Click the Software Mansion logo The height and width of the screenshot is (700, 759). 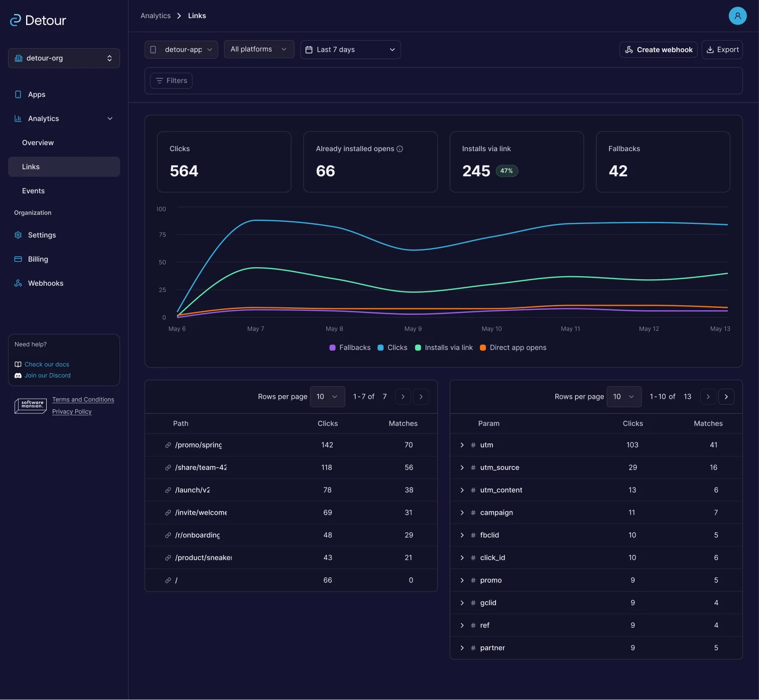pyautogui.click(x=31, y=405)
